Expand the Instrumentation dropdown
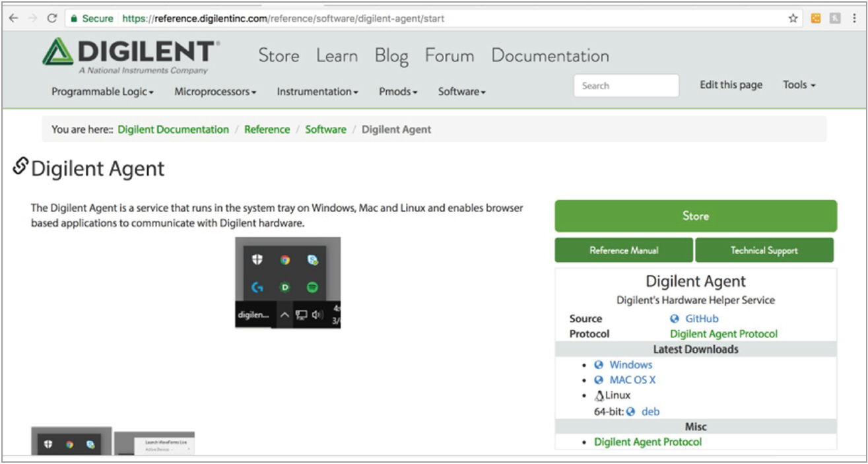The width and height of the screenshot is (868, 464). point(317,92)
